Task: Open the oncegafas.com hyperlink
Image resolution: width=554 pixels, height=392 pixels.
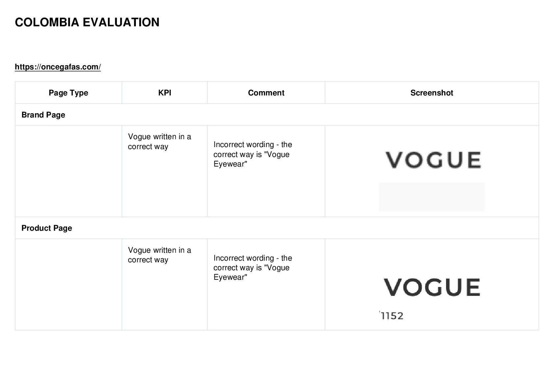Action: coord(58,67)
